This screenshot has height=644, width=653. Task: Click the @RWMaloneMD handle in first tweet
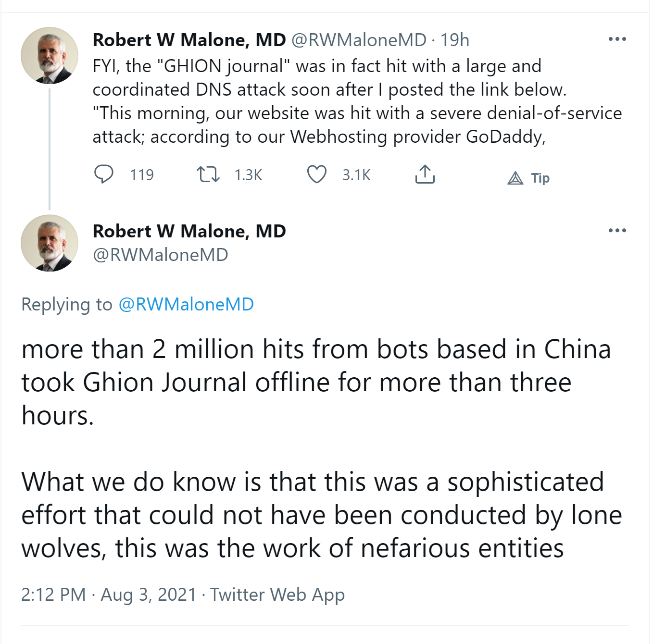pos(359,40)
